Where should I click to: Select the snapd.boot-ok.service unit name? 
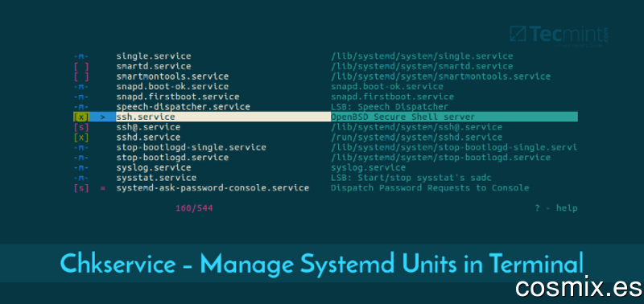tap(172, 87)
